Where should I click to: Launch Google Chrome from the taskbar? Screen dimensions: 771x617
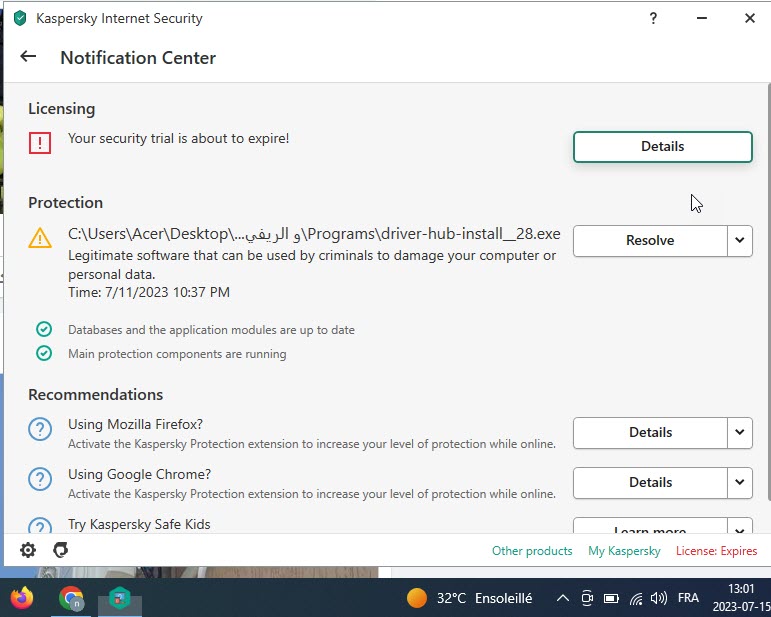click(71, 598)
